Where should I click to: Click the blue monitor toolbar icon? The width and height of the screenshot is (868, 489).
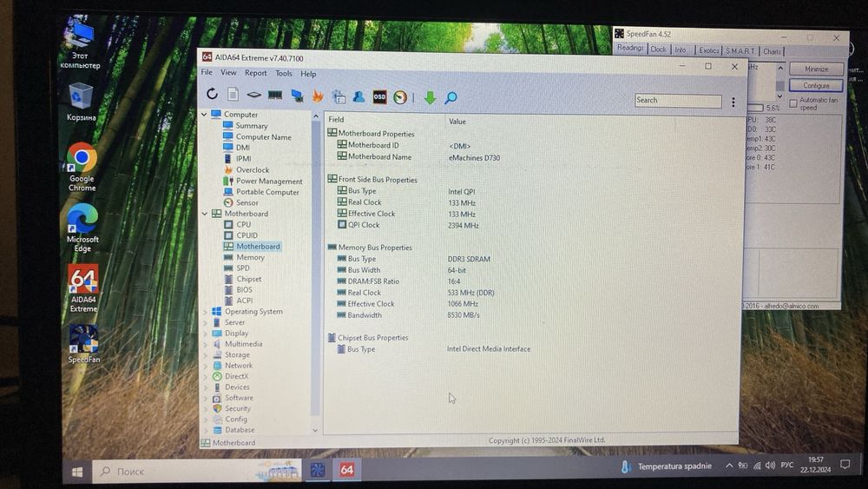(297, 96)
